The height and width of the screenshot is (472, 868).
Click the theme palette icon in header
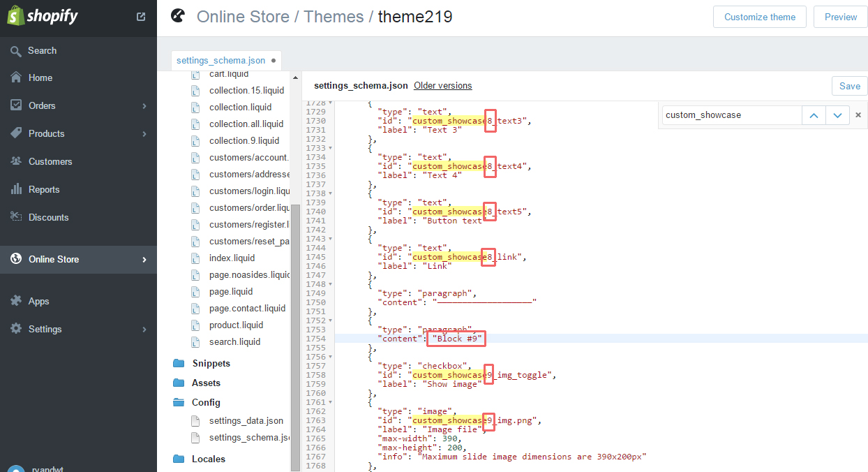coord(179,16)
